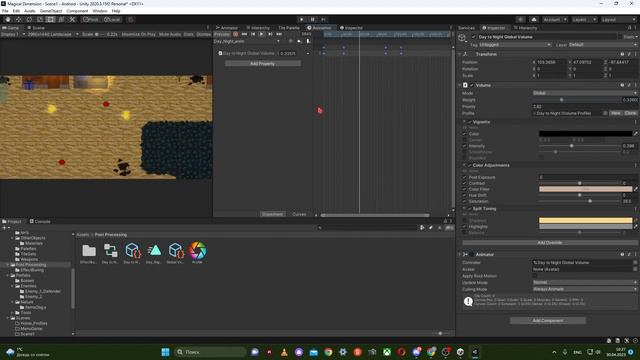
Task: Click the New profile button
Action: point(616,113)
